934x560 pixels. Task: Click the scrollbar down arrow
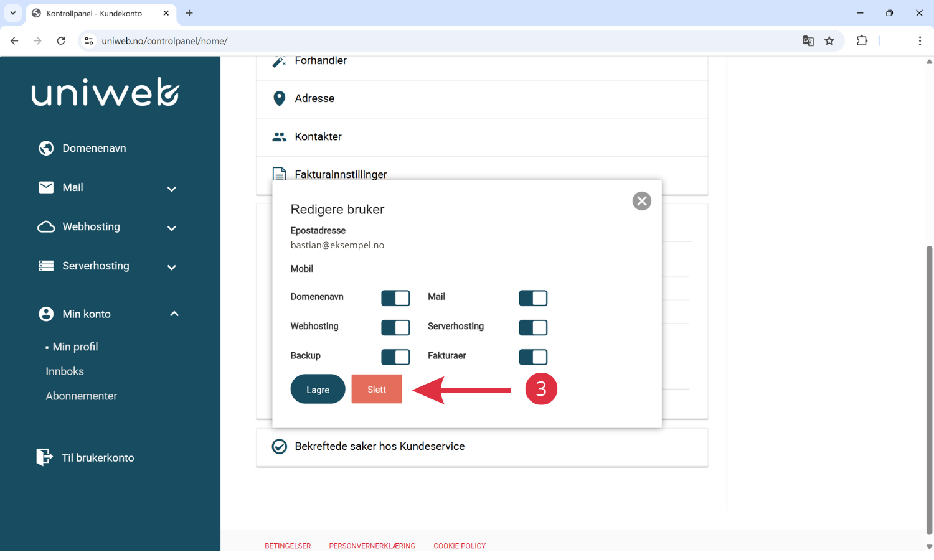pyautogui.click(x=929, y=546)
